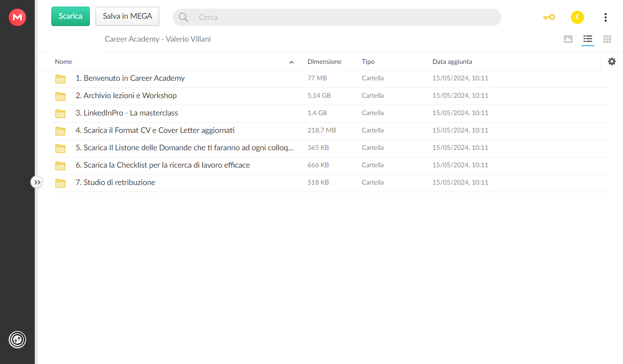Select folder icon of 7. Studio di retribuzione
Image resolution: width=623 pixels, height=364 pixels.
pos(60,183)
